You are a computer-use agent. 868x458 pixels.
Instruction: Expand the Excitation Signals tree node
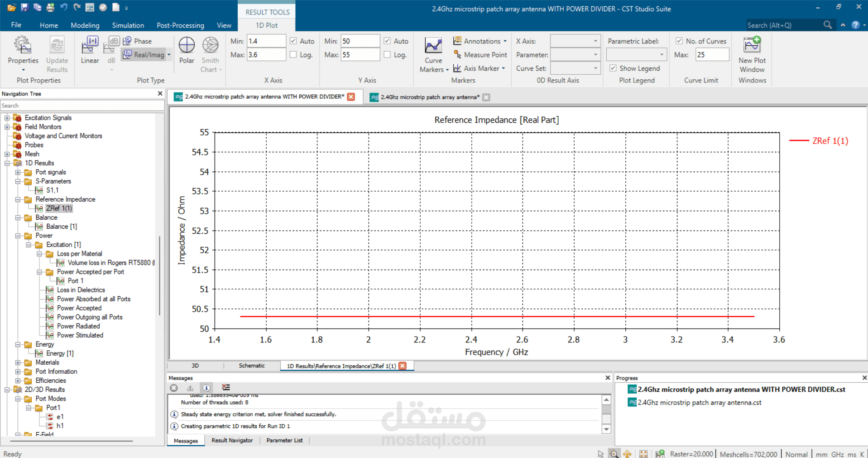pos(7,118)
